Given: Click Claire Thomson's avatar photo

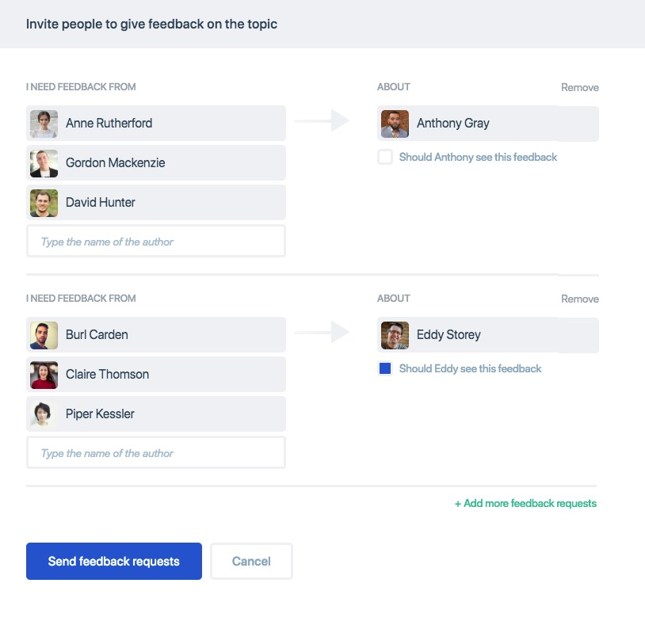Looking at the screenshot, I should (44, 375).
